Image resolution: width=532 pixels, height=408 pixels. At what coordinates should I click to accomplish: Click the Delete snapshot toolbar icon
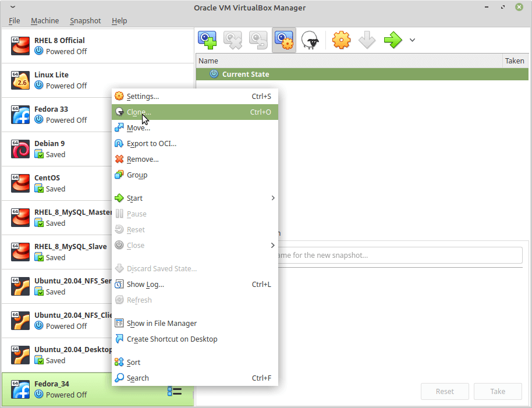233,40
